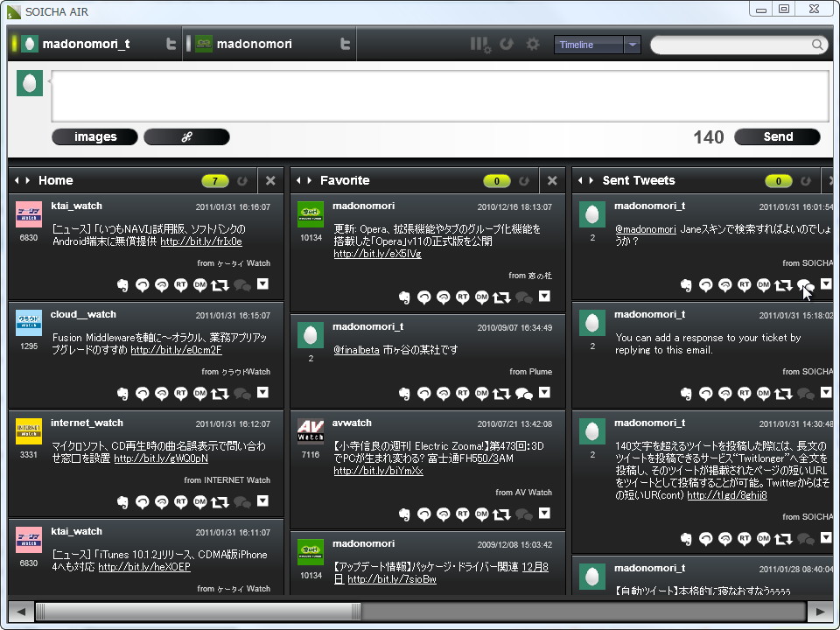Refresh the Home column
Viewport: 840px width, 630px height.
[x=242, y=181]
